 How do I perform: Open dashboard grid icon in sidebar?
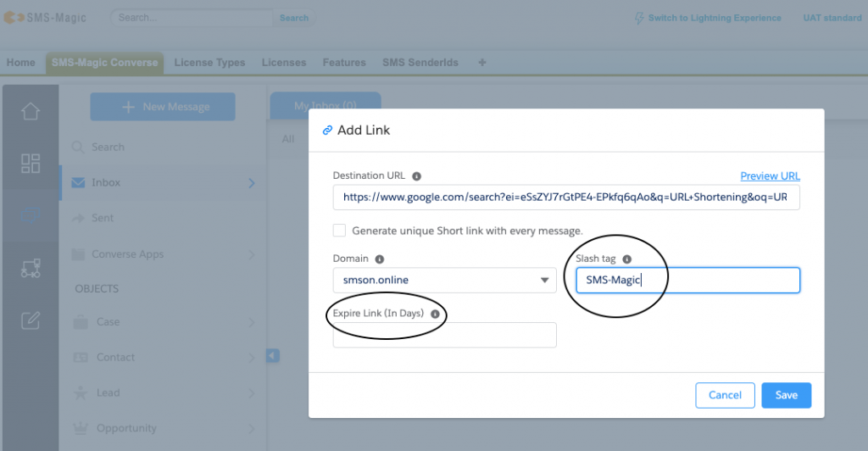coord(31,164)
